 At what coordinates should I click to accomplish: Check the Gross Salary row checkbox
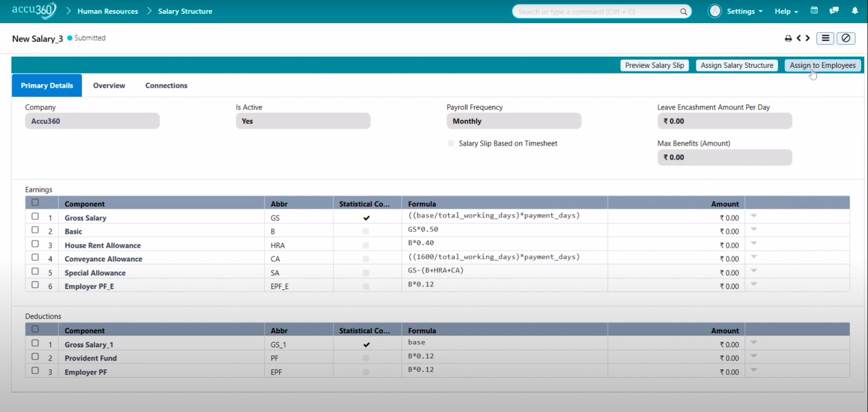point(35,216)
